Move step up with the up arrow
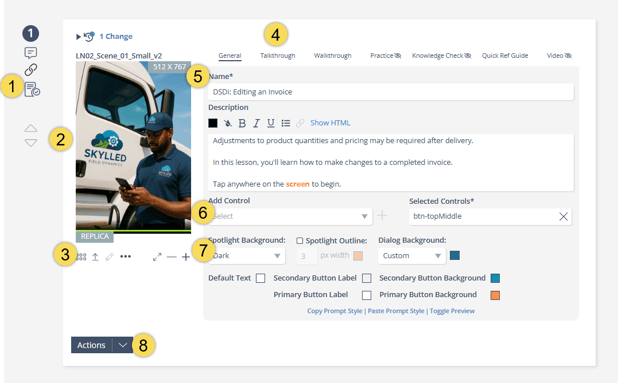618x383 pixels. pyautogui.click(x=31, y=128)
